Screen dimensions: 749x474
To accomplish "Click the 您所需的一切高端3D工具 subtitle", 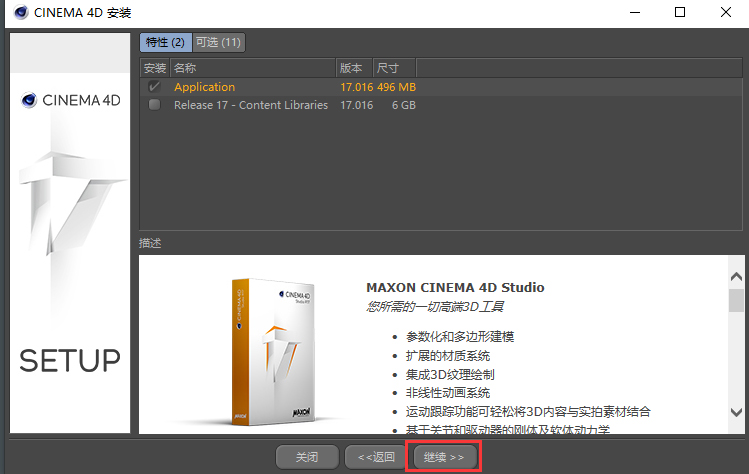I will (435, 307).
